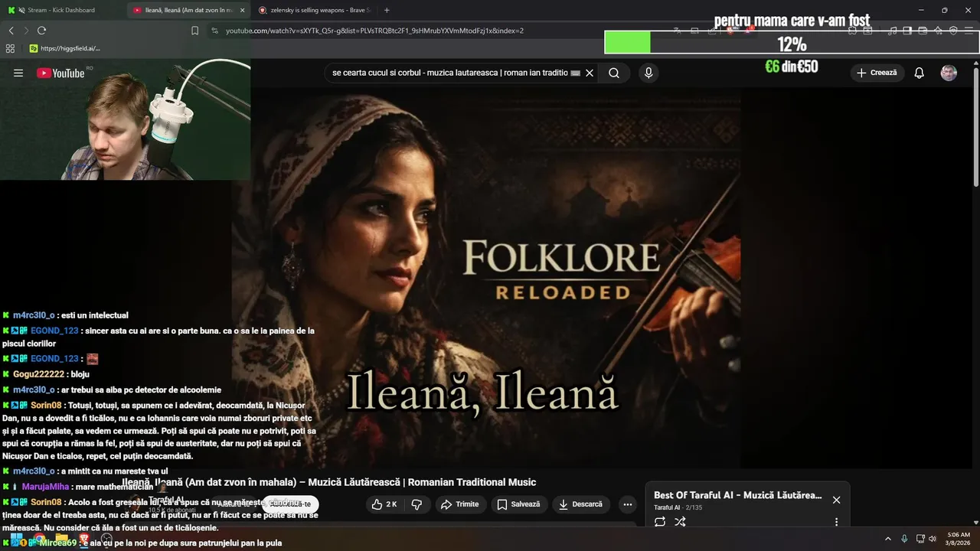Dislike the video with thumbs down
This screenshot has height=551, width=980.
click(416, 504)
